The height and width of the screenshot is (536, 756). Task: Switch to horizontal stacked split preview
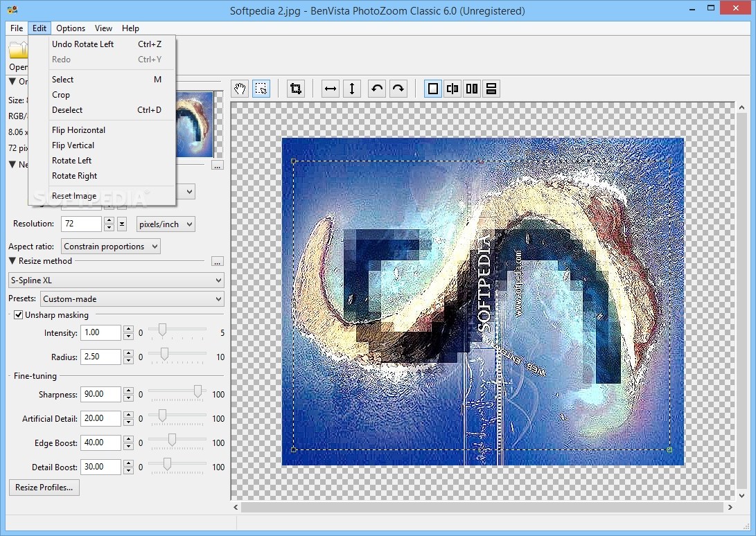(x=491, y=89)
